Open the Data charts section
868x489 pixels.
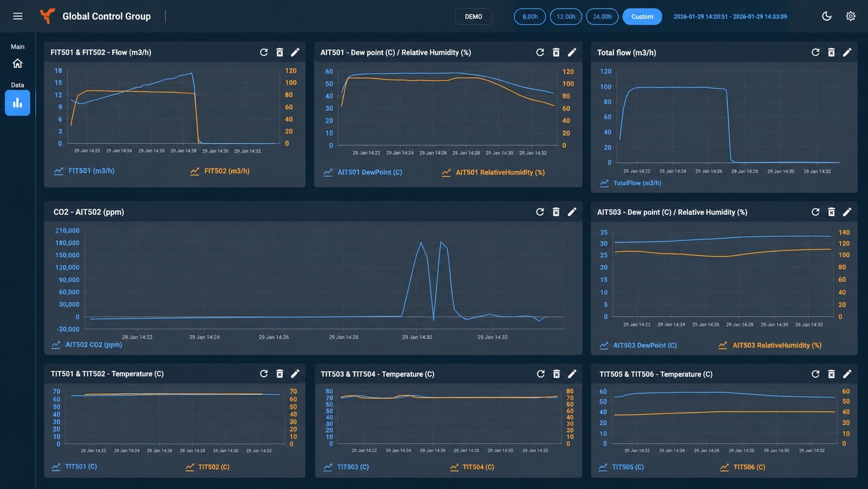tap(18, 102)
